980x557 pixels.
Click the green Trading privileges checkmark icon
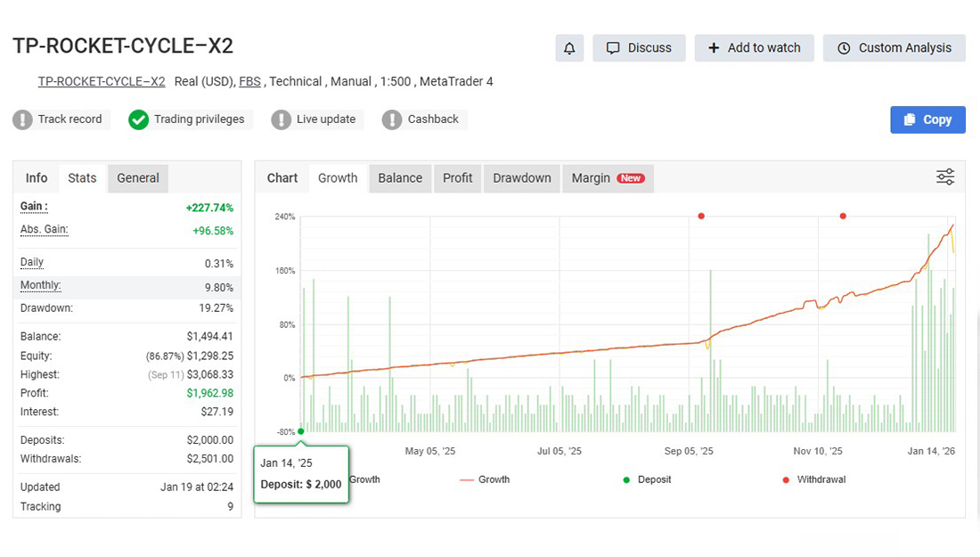click(x=139, y=119)
